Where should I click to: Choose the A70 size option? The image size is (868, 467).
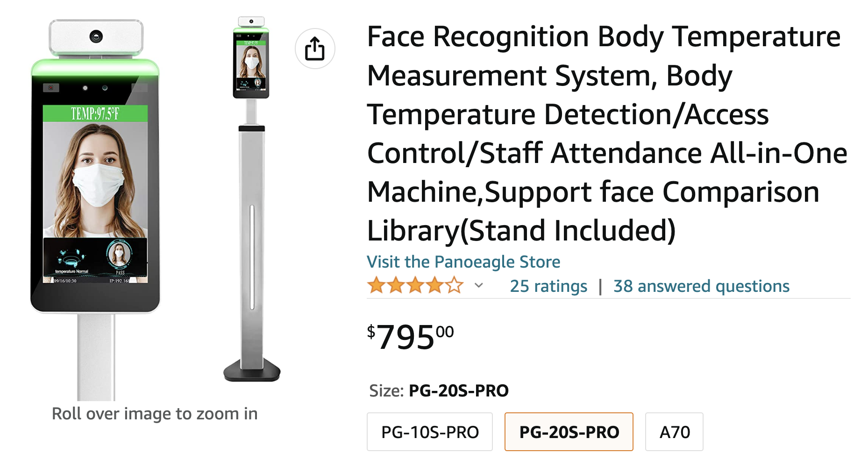674,432
